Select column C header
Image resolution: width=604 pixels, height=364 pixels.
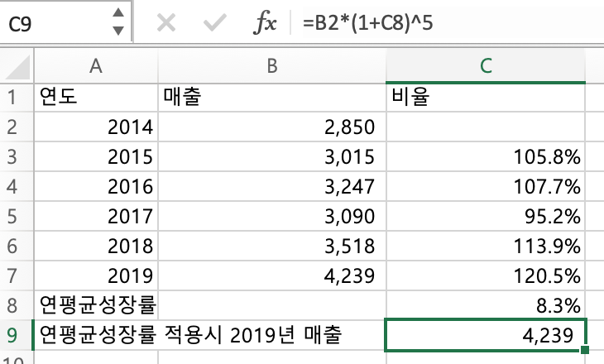click(x=486, y=66)
